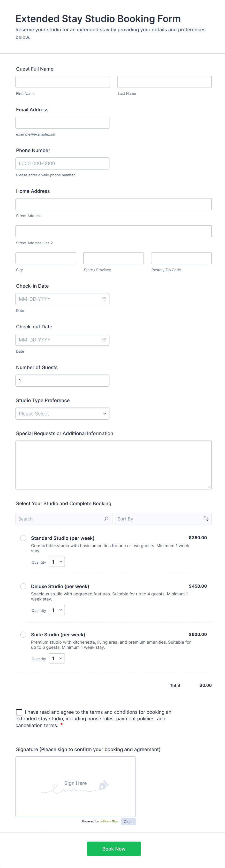The height and width of the screenshot is (868, 225).
Task: Expand the Standard Studio quantity dropdown
Action: pos(57,562)
